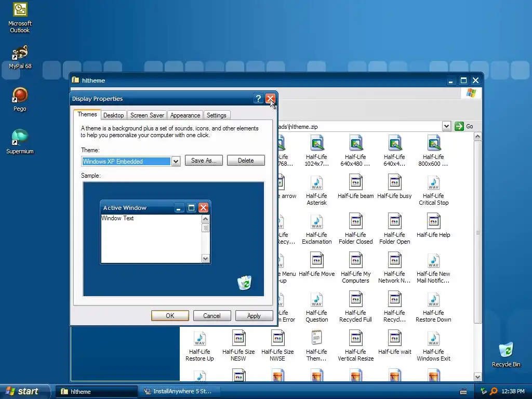Open the Microsoft Outlook desktop icon

tap(20, 18)
